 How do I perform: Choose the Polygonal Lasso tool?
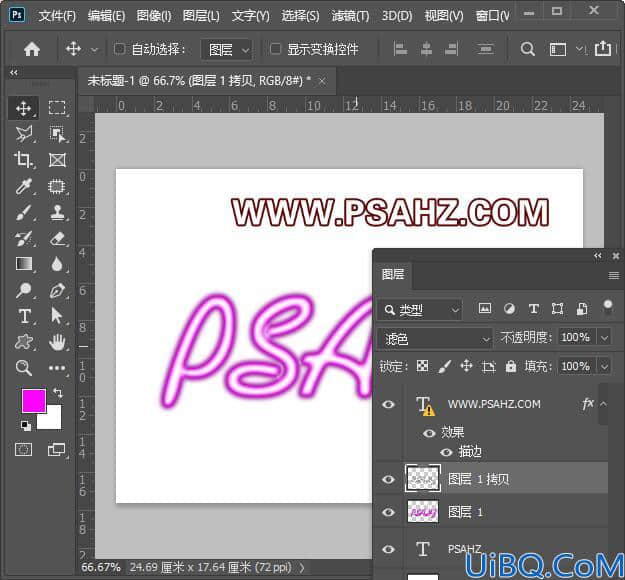(24, 134)
